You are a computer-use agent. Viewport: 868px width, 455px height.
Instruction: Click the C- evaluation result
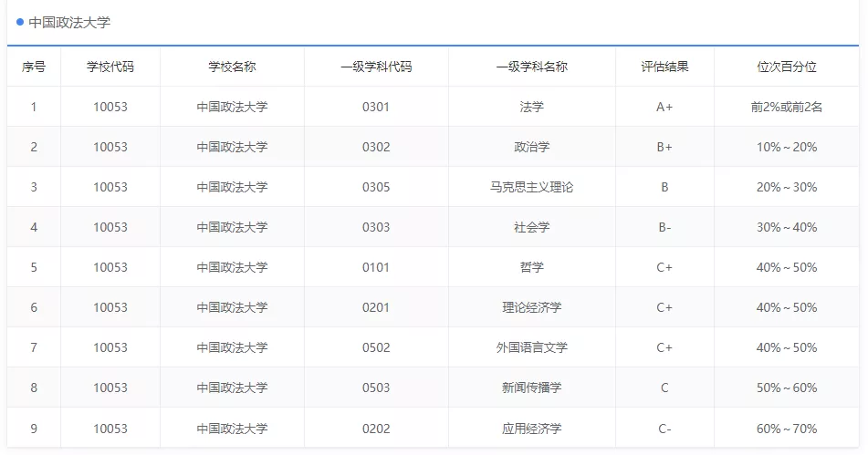[664, 429]
